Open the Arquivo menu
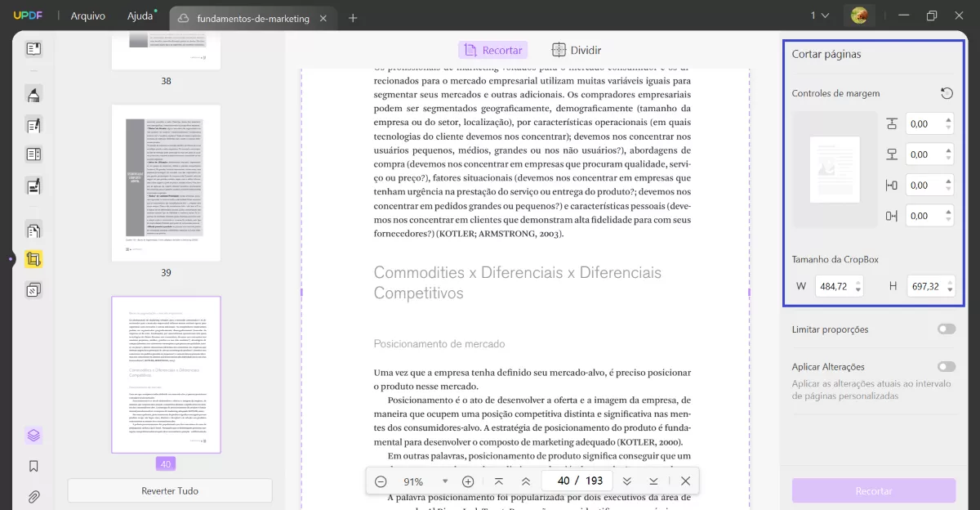The image size is (980, 510). click(x=87, y=15)
